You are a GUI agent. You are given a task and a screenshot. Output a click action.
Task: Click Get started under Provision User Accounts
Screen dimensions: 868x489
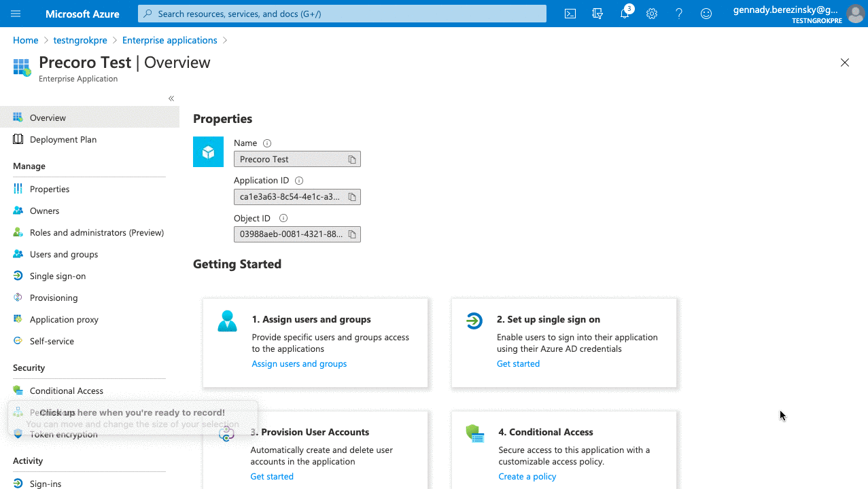272,477
